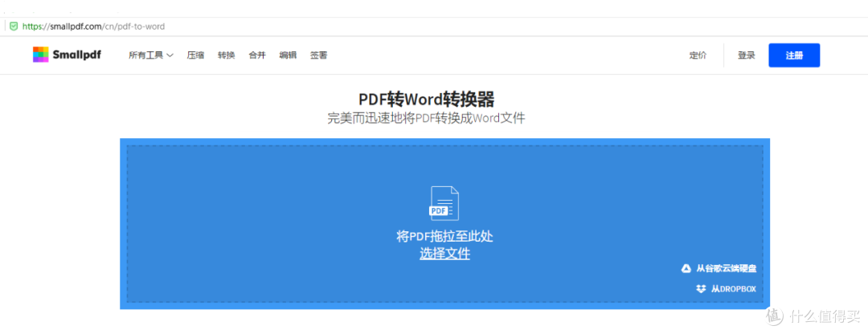Go to the 定价 pricing page

click(x=698, y=55)
